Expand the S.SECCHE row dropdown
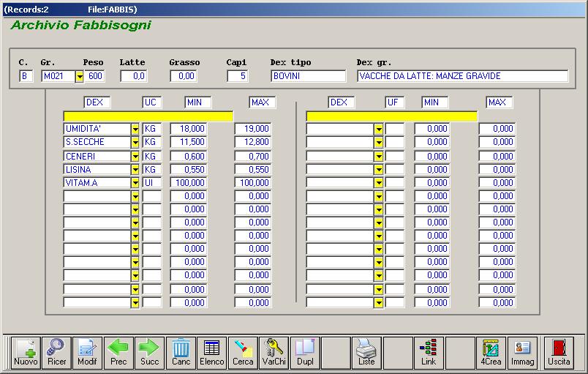Screen dimensions: 588x374 pos(135,143)
